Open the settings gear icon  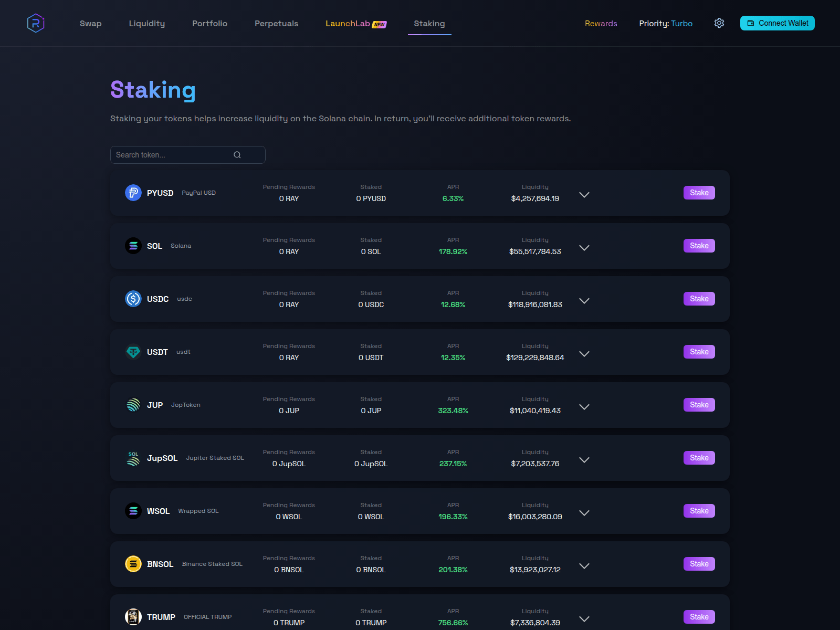(719, 23)
